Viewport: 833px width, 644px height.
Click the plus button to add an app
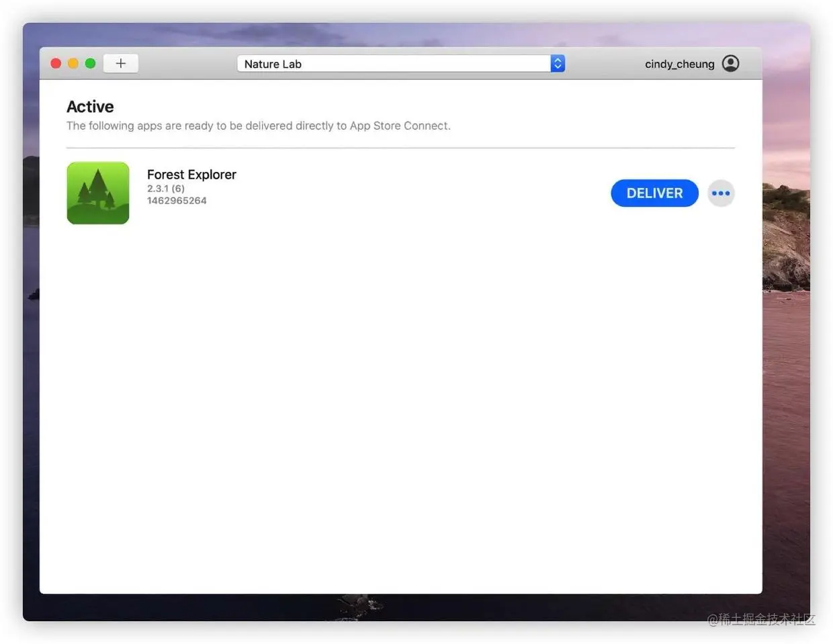click(121, 63)
